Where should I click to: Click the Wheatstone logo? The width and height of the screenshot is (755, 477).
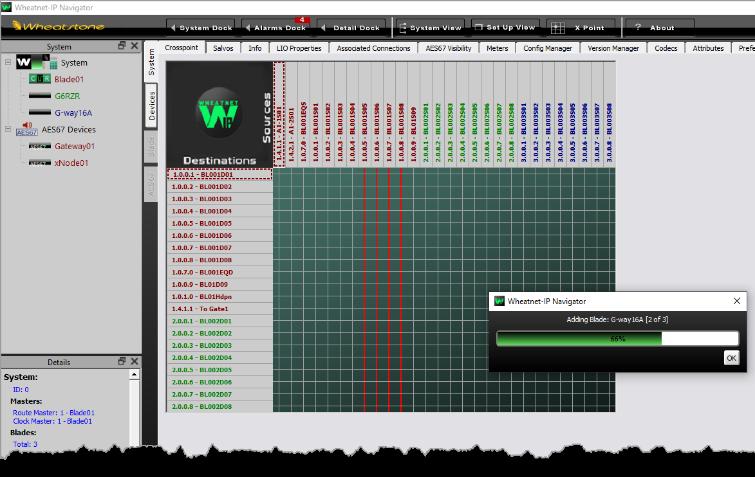[58, 26]
